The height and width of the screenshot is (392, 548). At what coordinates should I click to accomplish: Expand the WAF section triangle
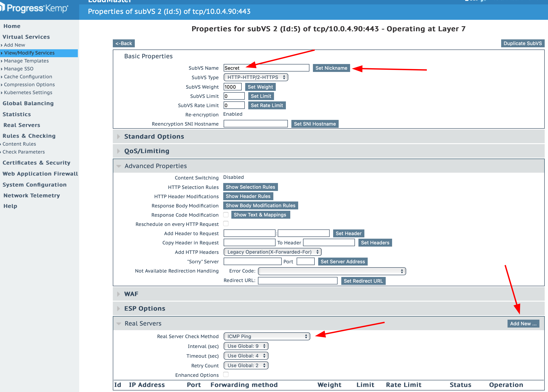[118, 294]
